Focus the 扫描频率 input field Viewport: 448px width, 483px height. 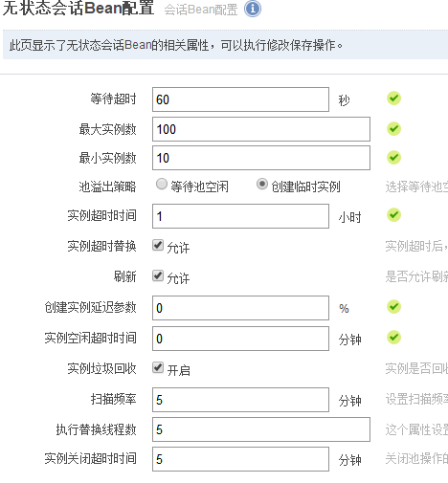240,400
